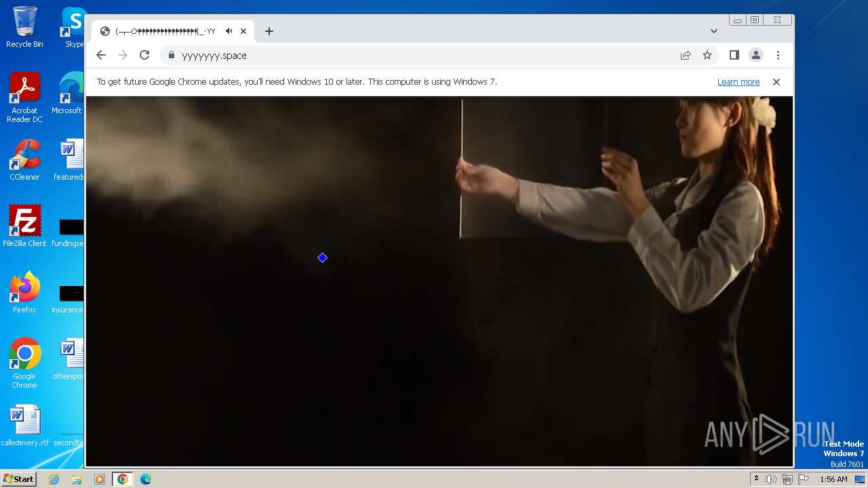Dismiss the Chrome update infobar
Screen dimensions: 868x488
tap(776, 82)
